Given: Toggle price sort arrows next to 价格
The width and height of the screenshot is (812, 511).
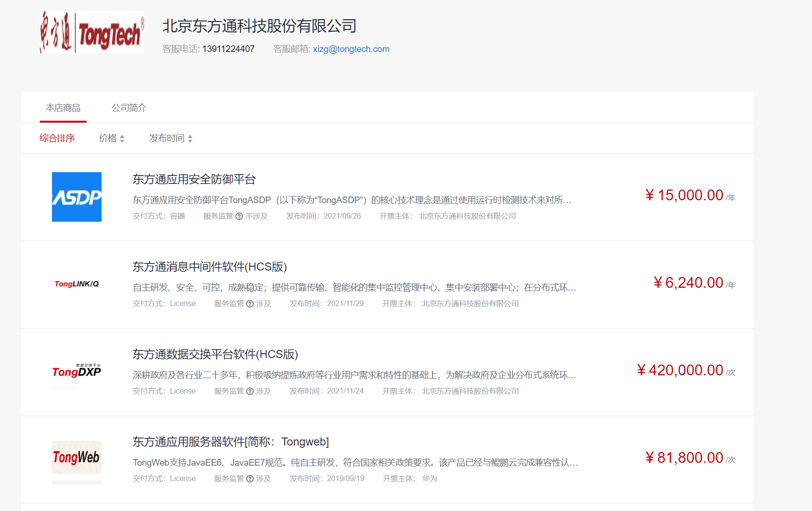Looking at the screenshot, I should tap(122, 139).
